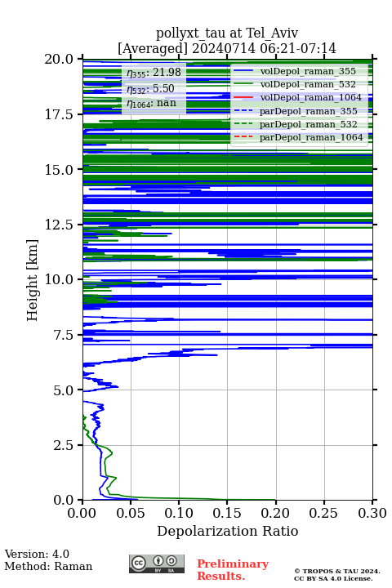This screenshot has width=392, height=588.
Task: Click the Height [km] axis label
Action: (33, 280)
